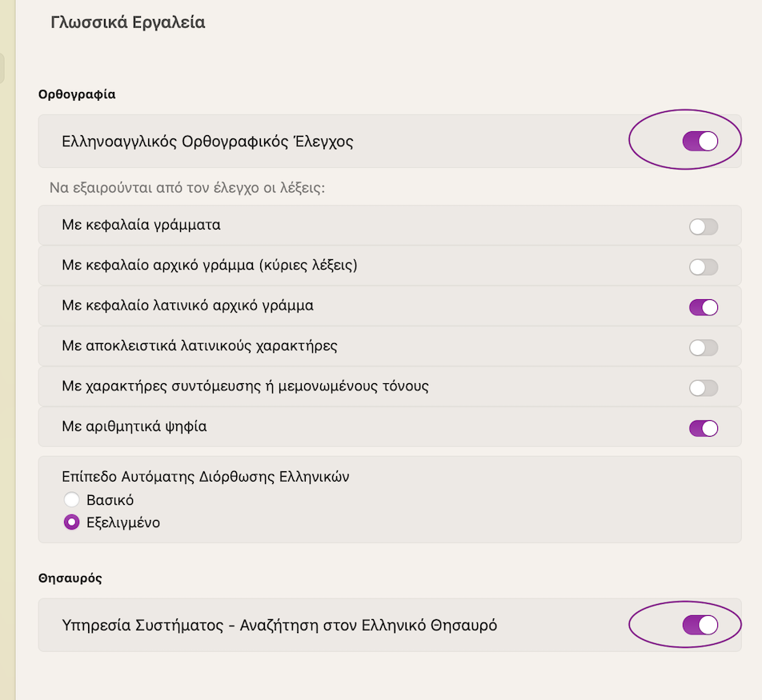Toggle Με χαρακτήρες συντόμευσης ή μεμονωμένους τόνους switch
The width and height of the screenshot is (762, 700).
pyautogui.click(x=704, y=388)
